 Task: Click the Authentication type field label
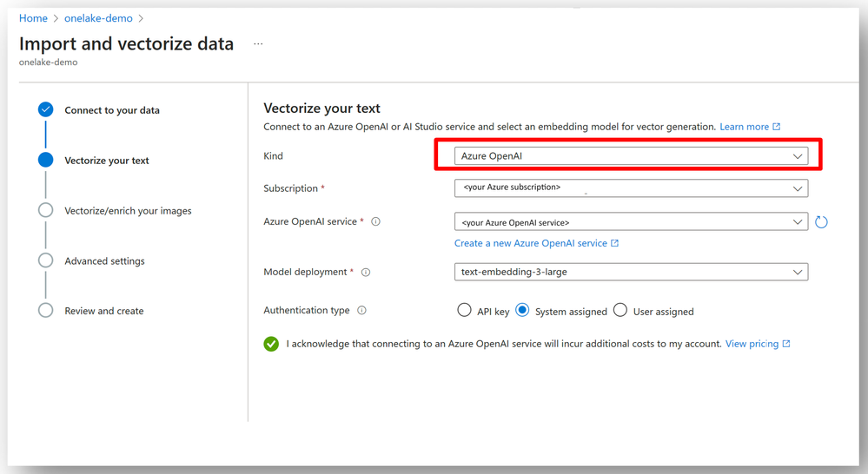pyautogui.click(x=307, y=310)
